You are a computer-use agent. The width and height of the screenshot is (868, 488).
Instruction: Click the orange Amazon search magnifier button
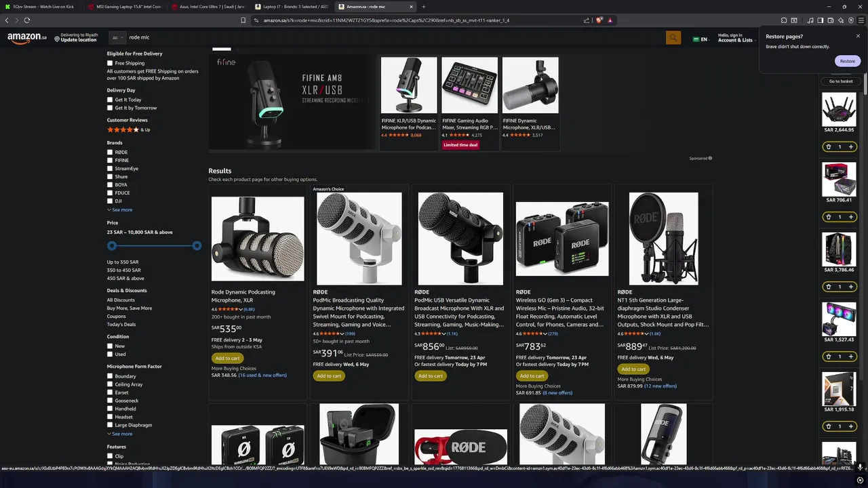(673, 38)
